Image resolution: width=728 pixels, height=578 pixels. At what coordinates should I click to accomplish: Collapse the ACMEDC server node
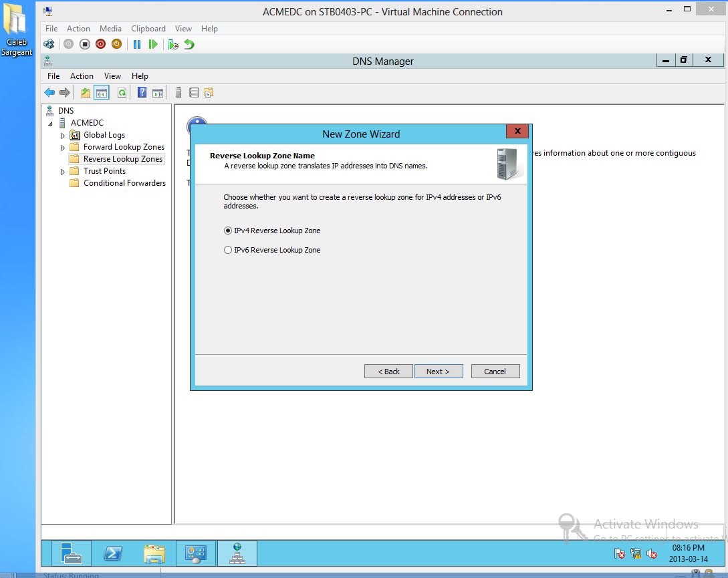click(51, 124)
